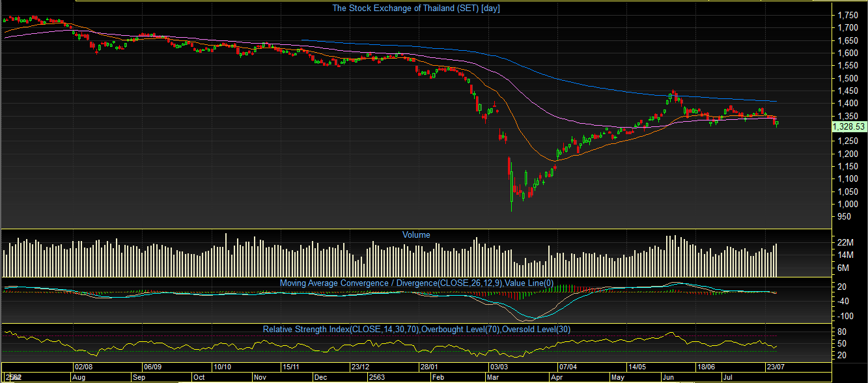Click the 14M volume axis label
The height and width of the screenshot is (383, 868).
pyautogui.click(x=846, y=255)
